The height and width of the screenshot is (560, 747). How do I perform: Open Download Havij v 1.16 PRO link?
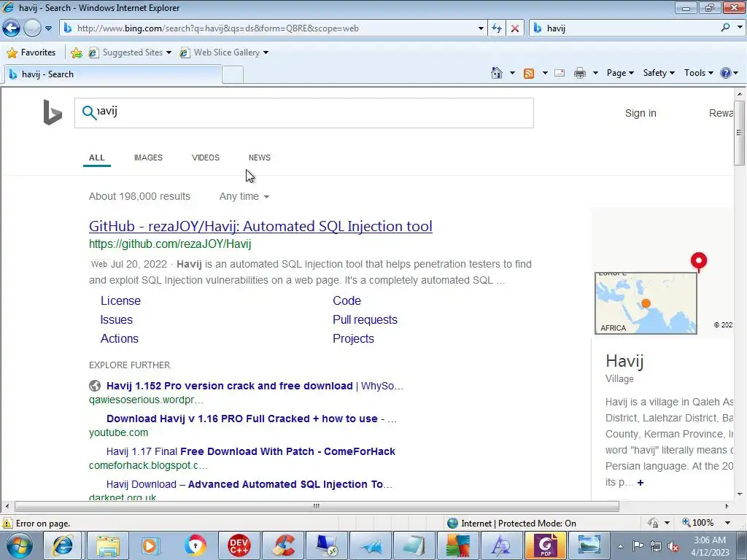point(252,419)
